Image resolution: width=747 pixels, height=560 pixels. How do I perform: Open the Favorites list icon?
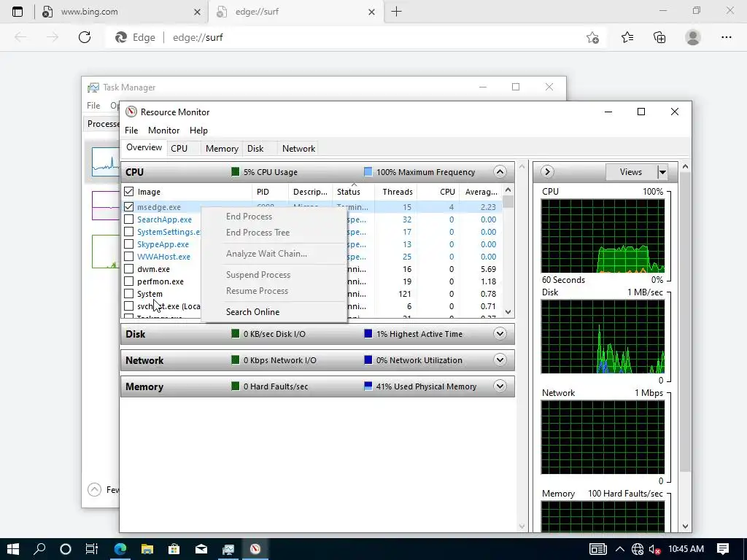pyautogui.click(x=627, y=37)
